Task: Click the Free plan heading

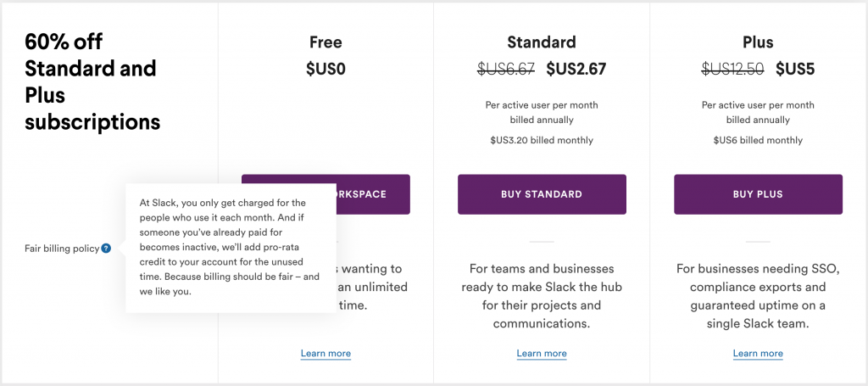Action: [x=325, y=42]
